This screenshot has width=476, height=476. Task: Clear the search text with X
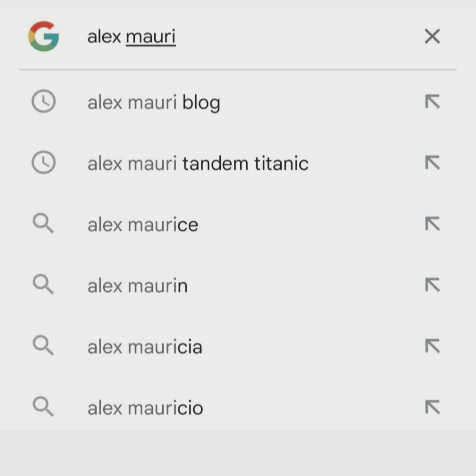pyautogui.click(x=432, y=36)
